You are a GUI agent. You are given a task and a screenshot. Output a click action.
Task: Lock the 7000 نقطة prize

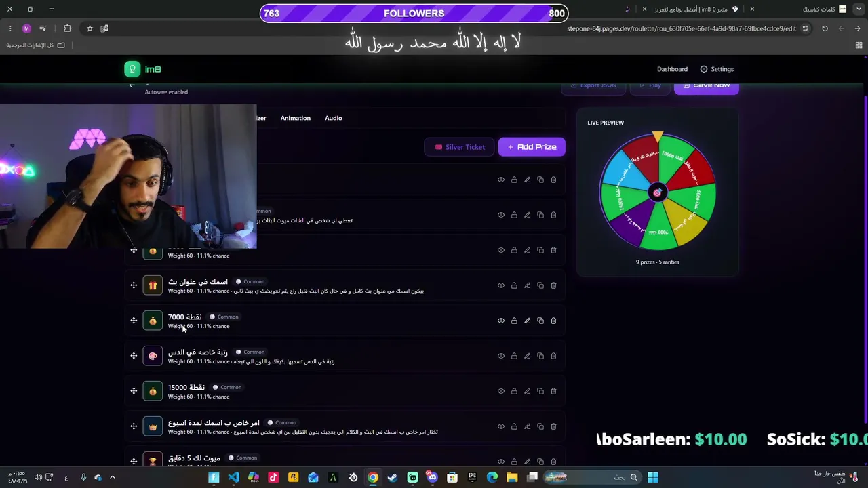coord(514,321)
